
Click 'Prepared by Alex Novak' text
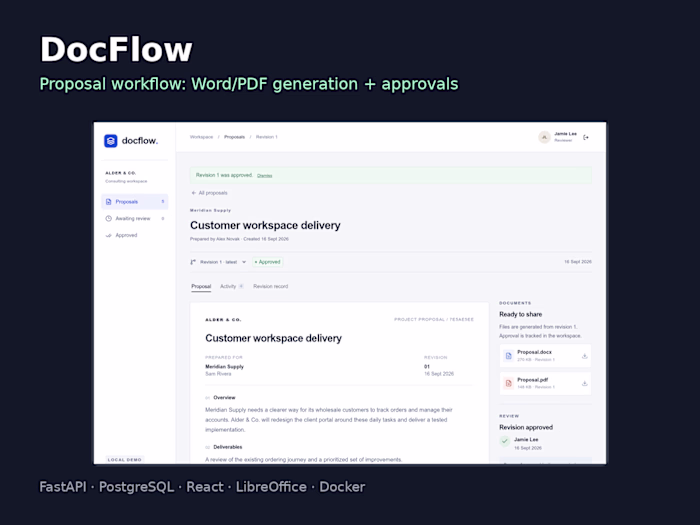coord(215,239)
